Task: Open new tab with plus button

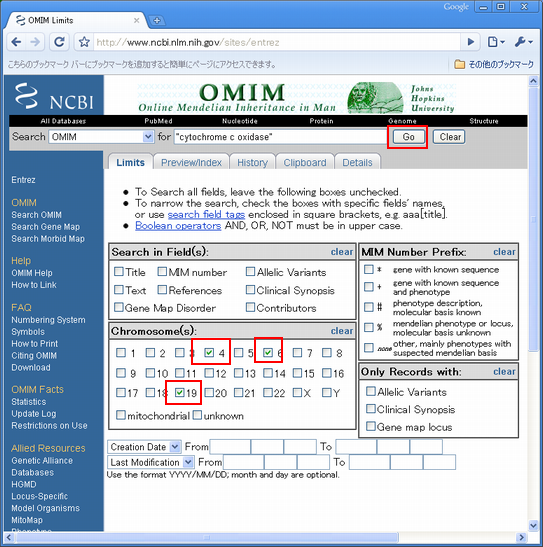Action: click(x=157, y=21)
